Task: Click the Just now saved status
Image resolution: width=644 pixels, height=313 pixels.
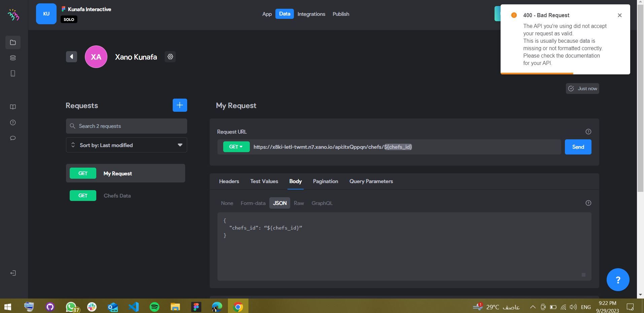Action: coord(582,89)
